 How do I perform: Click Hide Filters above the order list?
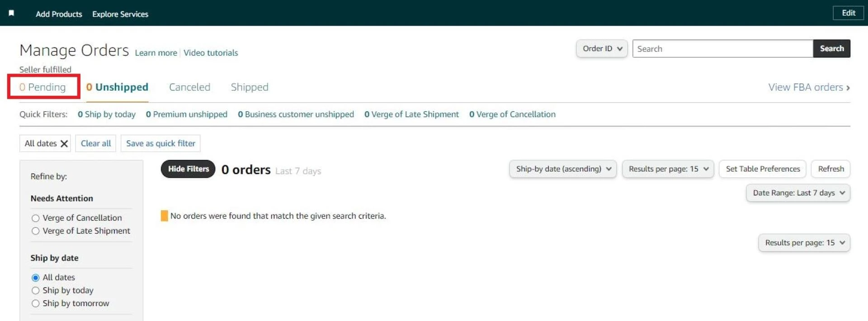point(188,169)
